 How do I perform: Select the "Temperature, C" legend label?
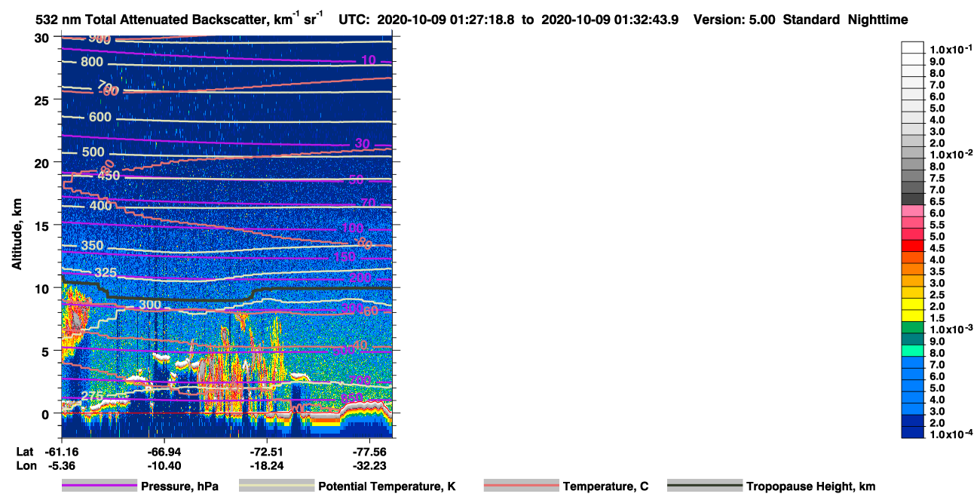pos(605,486)
